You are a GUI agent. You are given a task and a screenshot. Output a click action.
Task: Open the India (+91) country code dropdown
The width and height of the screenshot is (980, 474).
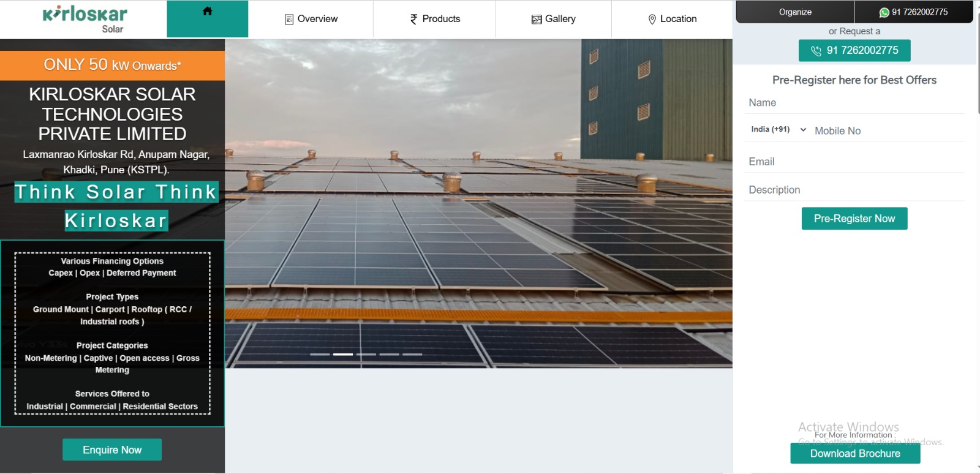(778, 130)
